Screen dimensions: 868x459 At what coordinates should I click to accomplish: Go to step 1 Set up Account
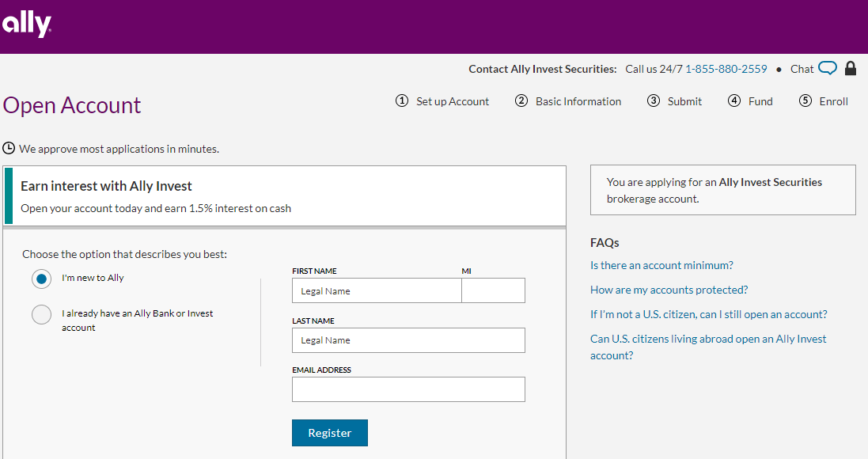pyautogui.click(x=442, y=101)
